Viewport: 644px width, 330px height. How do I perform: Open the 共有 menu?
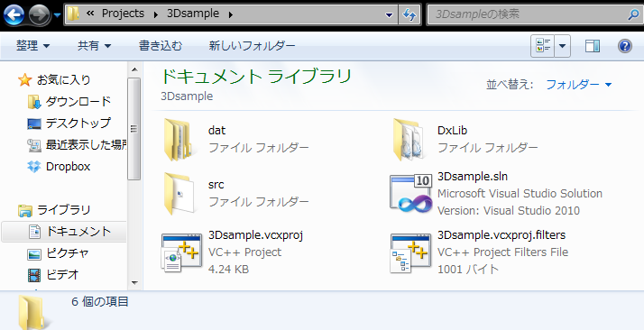coord(95,46)
